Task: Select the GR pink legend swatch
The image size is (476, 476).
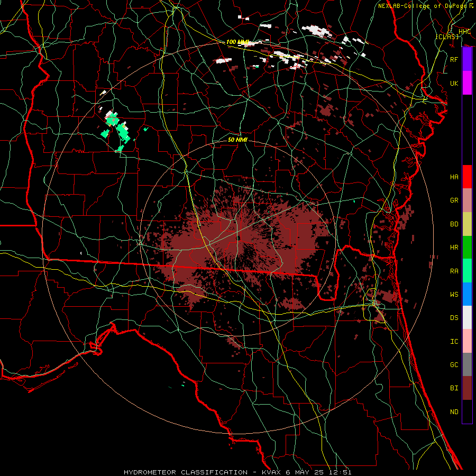Action: 467,200
